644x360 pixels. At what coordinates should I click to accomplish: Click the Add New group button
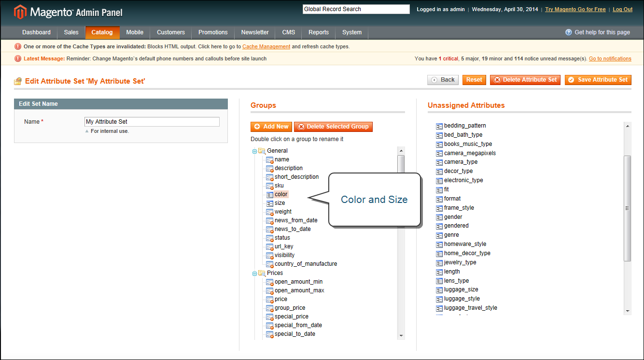tap(271, 127)
